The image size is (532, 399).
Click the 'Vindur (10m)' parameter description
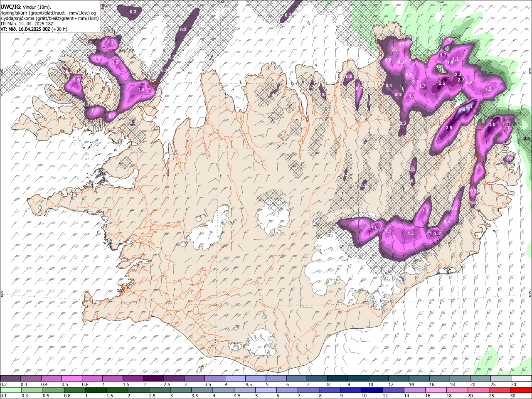36,7
